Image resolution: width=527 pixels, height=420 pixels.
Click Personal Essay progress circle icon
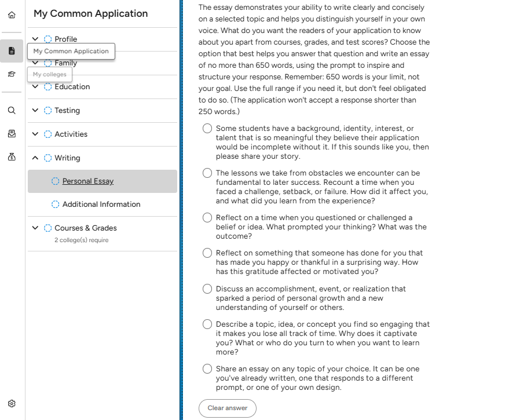coord(55,181)
